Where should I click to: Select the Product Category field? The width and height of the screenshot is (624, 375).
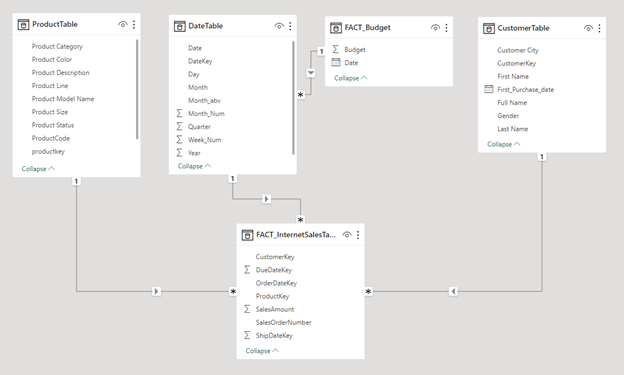(57, 47)
